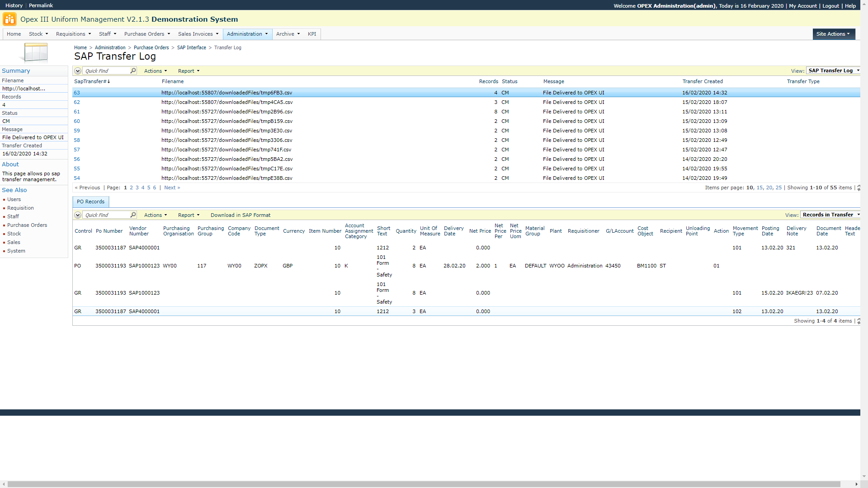Refresh the PO Records grid
The width and height of the screenshot is (868, 488).
click(x=859, y=321)
